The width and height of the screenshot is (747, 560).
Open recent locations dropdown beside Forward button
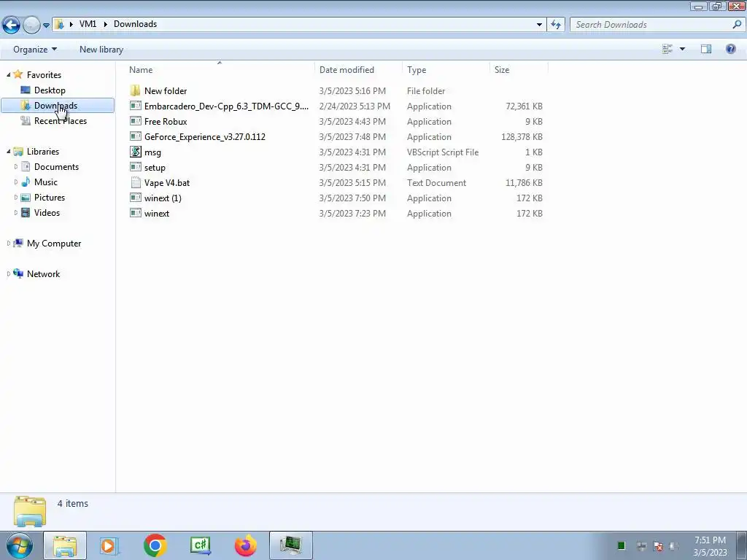[x=46, y=26]
